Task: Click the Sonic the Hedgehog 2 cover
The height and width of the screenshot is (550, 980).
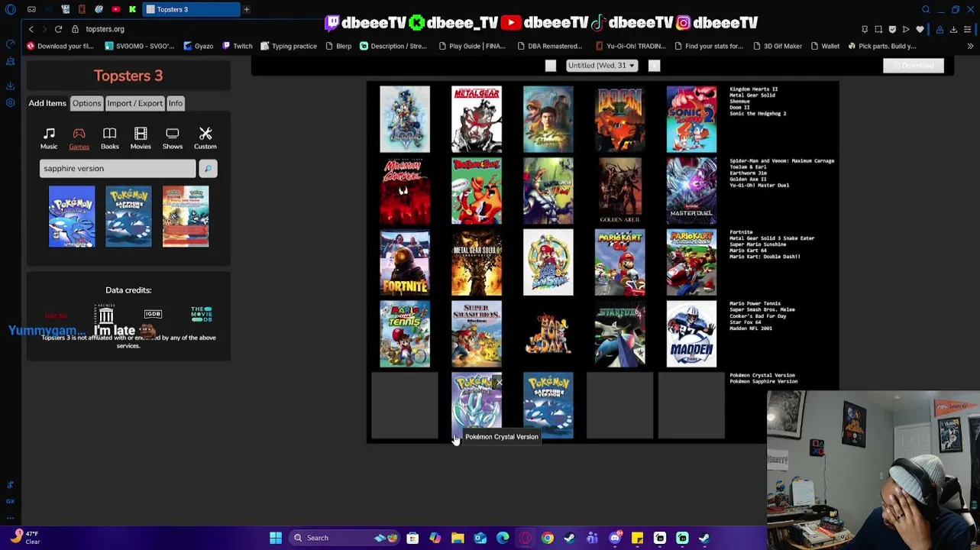Action: tap(691, 119)
